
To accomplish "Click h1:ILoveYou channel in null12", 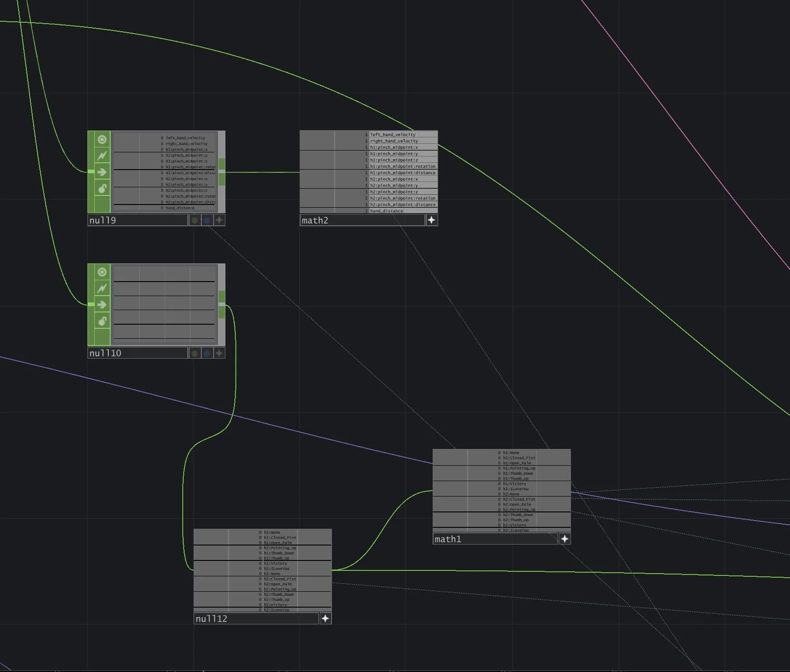I will (x=277, y=569).
